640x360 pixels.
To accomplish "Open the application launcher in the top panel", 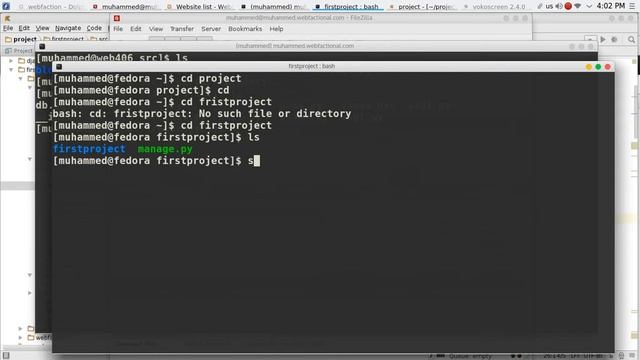I will [x=6, y=6].
